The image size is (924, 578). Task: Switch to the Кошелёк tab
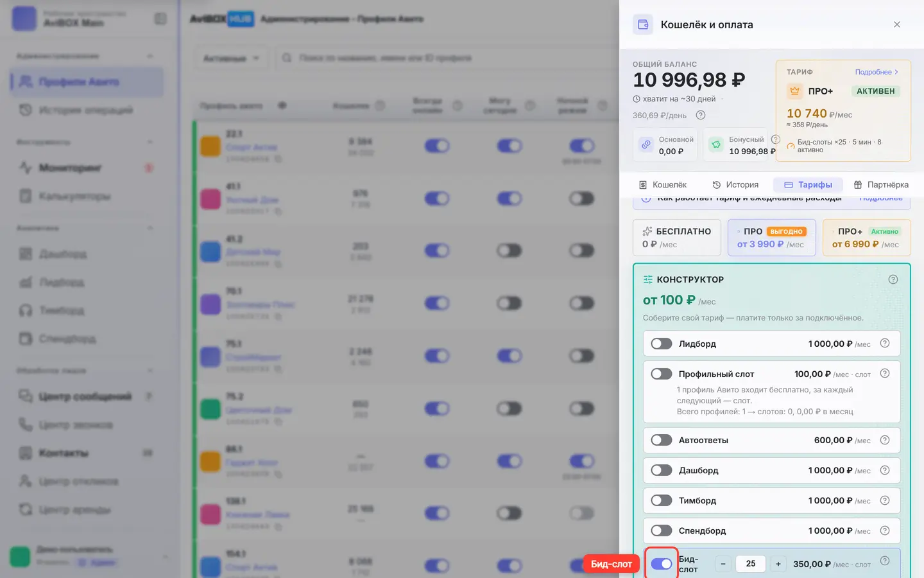(x=663, y=185)
